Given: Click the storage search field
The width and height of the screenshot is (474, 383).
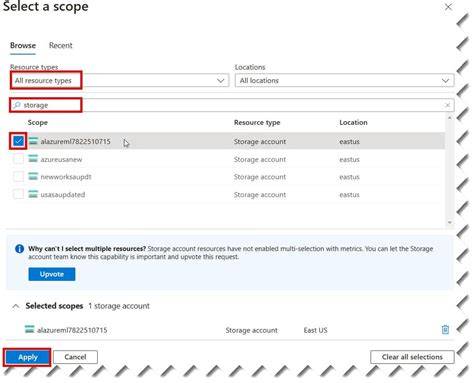Looking at the screenshot, I should [x=232, y=105].
